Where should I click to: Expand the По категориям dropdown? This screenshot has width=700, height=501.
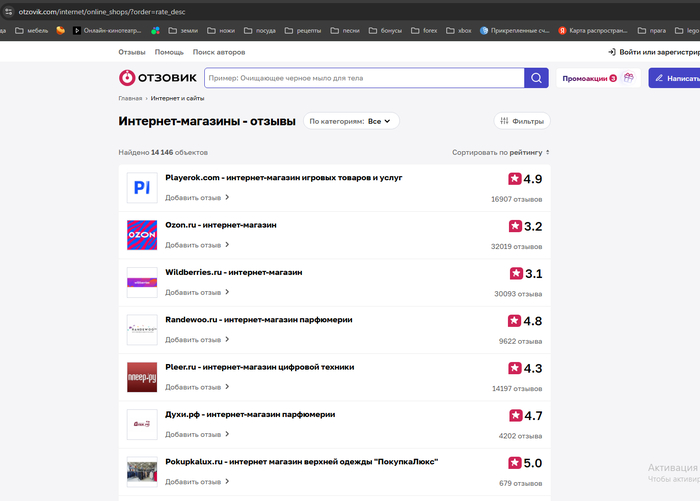(351, 121)
